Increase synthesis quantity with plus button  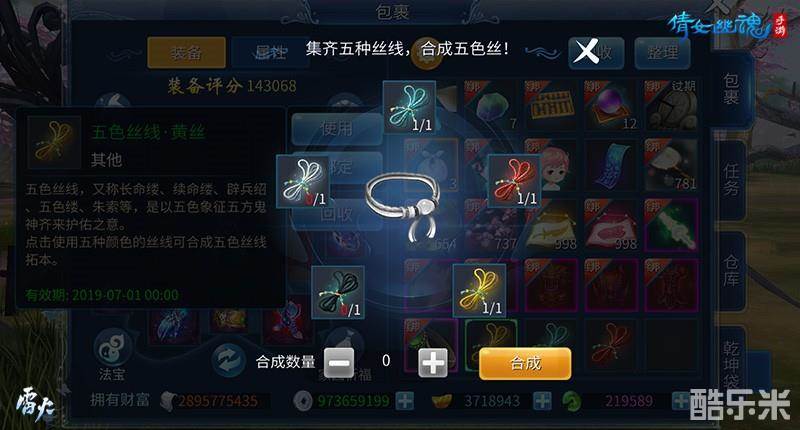[x=433, y=363]
